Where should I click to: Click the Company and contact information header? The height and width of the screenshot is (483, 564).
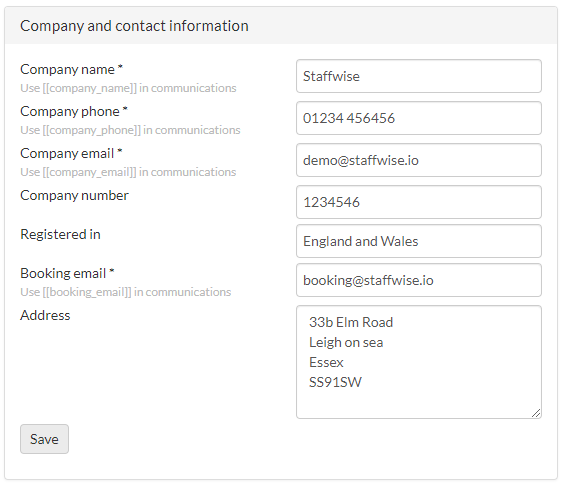pyautogui.click(x=134, y=26)
